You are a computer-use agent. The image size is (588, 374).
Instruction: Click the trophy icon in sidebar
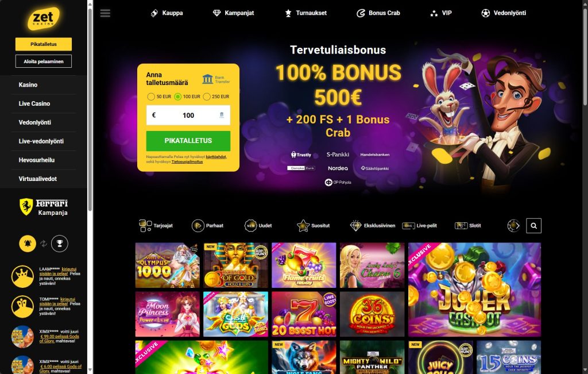click(x=60, y=244)
